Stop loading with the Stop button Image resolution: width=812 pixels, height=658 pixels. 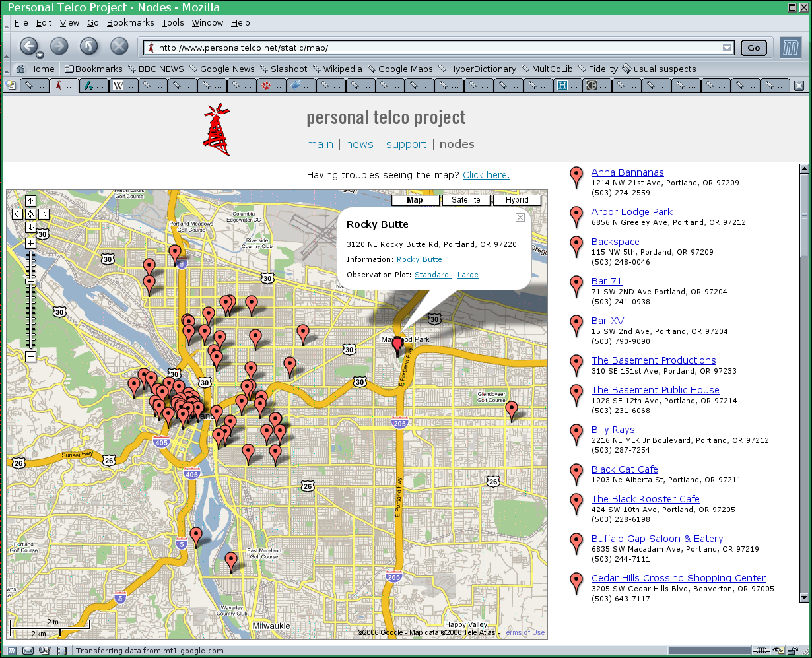tap(119, 46)
